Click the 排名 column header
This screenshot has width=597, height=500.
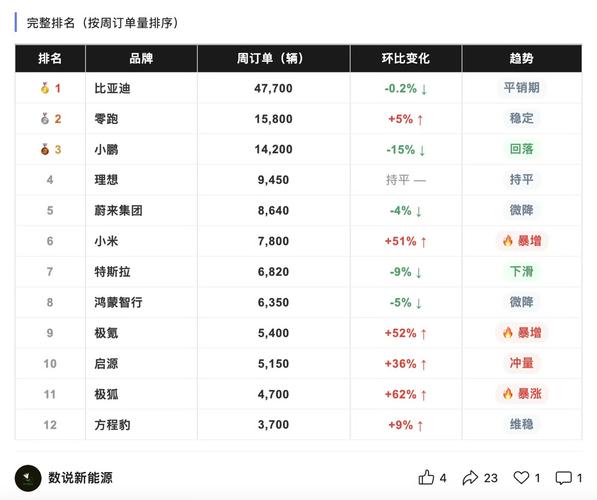coord(50,58)
